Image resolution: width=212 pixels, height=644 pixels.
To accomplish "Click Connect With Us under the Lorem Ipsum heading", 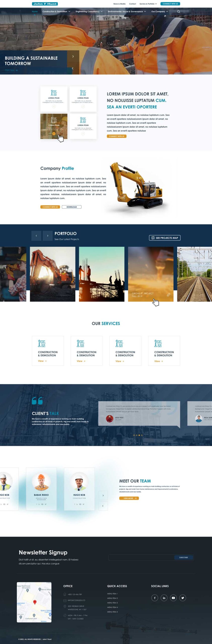I will click(117, 136).
